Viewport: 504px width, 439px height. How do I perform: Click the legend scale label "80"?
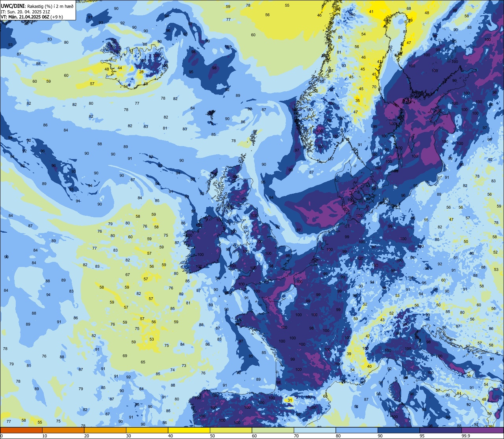338,436
